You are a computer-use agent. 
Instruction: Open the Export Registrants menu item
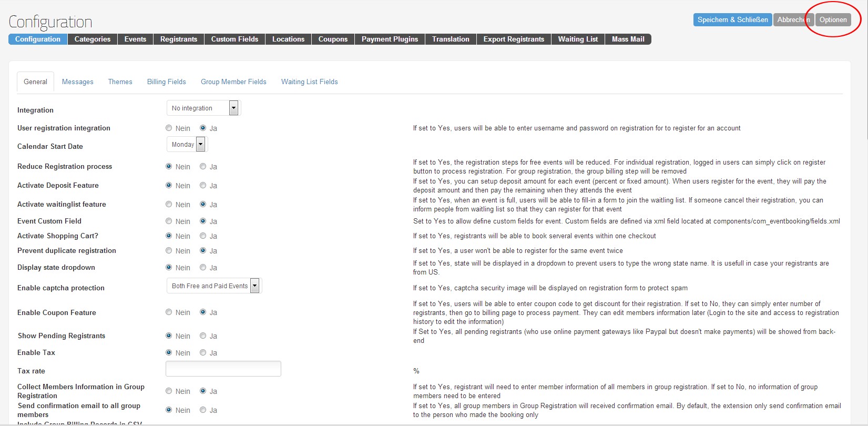(x=514, y=39)
